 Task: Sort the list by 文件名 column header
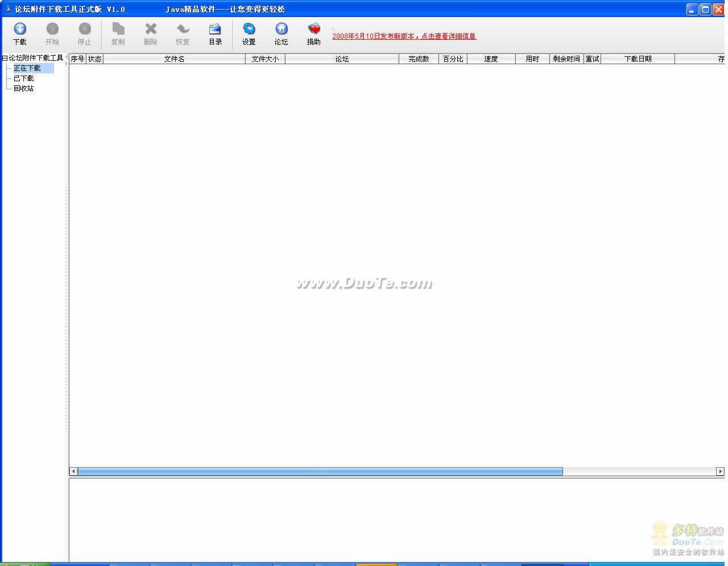tap(174, 59)
